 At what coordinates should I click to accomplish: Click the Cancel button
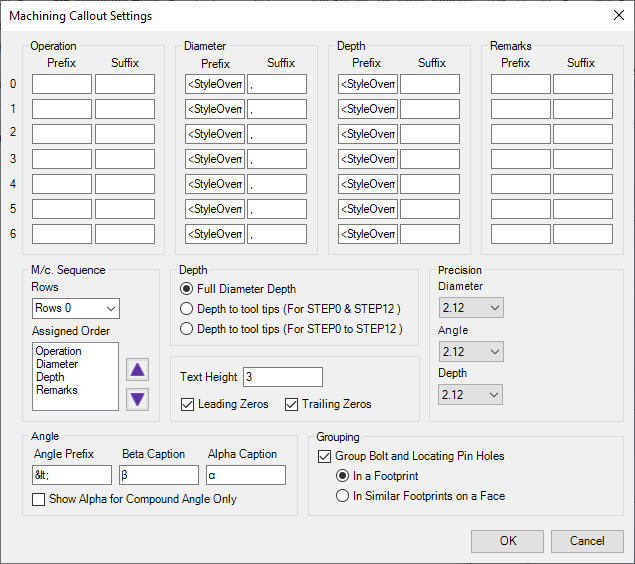pos(587,541)
